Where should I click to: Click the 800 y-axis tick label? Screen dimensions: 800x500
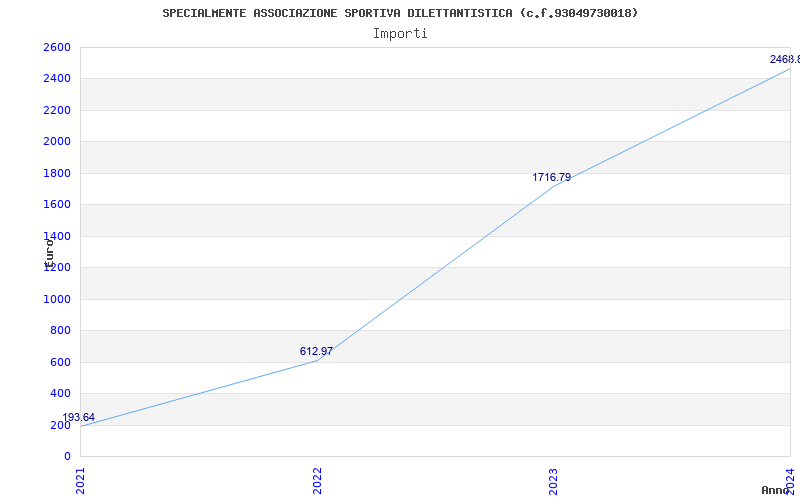tap(60, 331)
